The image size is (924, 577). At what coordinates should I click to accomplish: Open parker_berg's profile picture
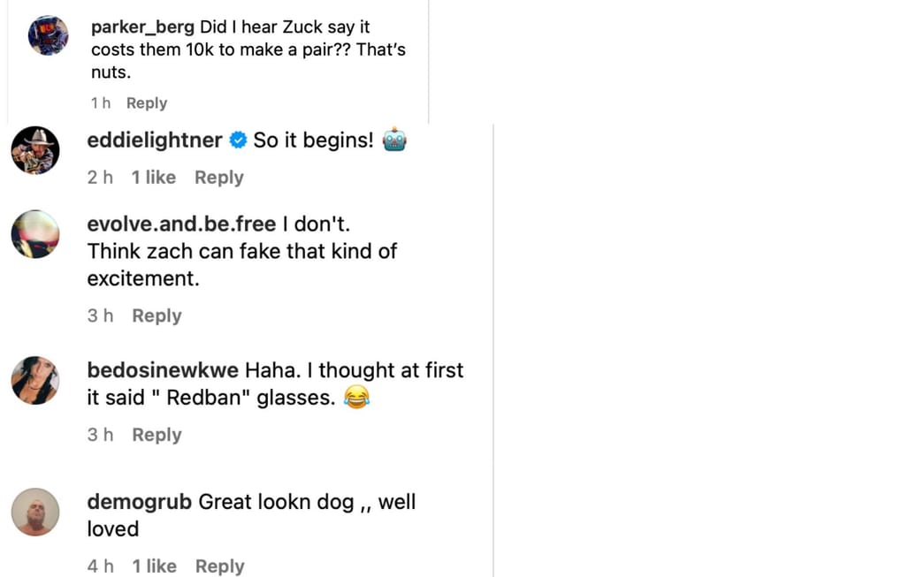(49, 35)
